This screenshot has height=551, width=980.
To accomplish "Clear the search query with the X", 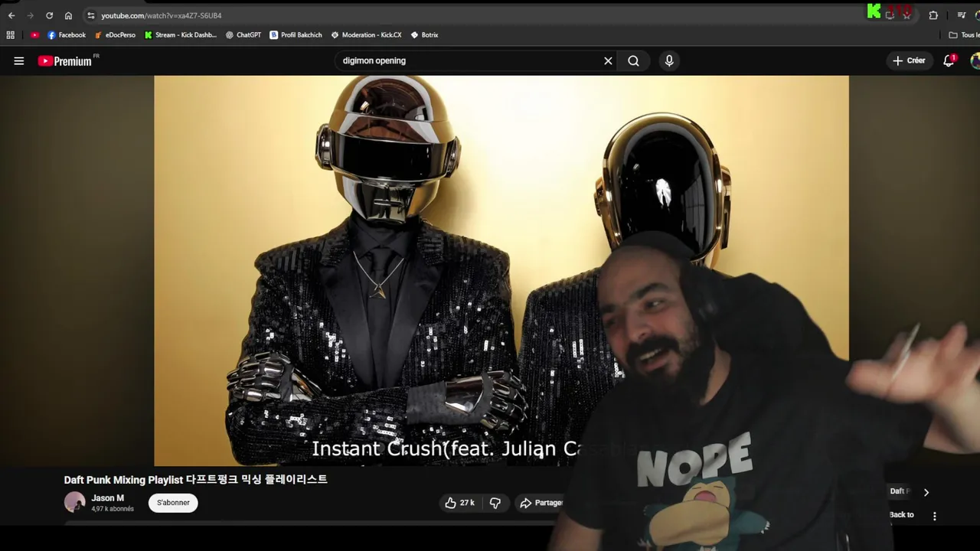I will 608,60.
